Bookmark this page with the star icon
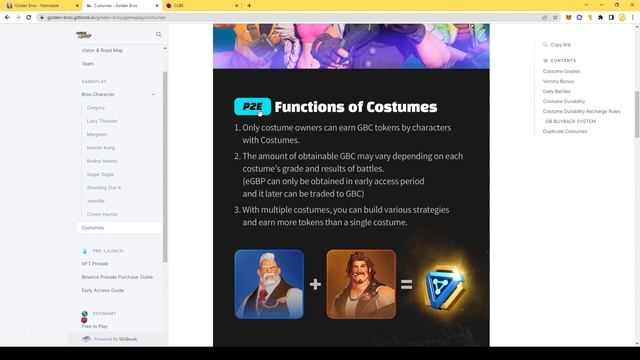 point(556,18)
